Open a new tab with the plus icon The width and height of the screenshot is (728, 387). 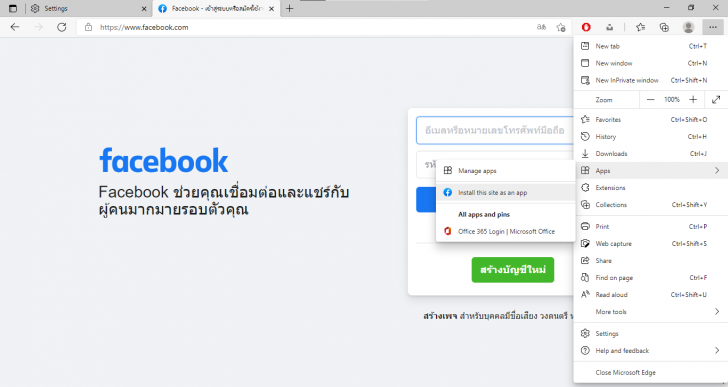[289, 8]
